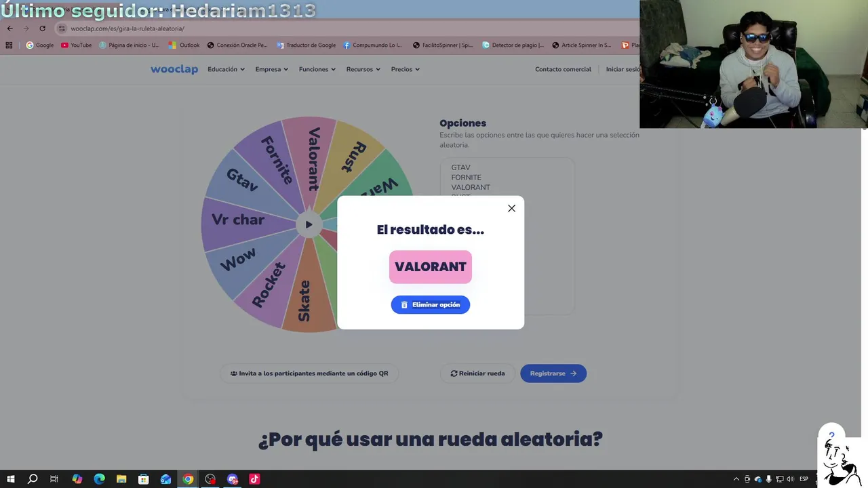Open the volume control tray icon
This screenshot has height=488, width=868.
[x=790, y=479]
